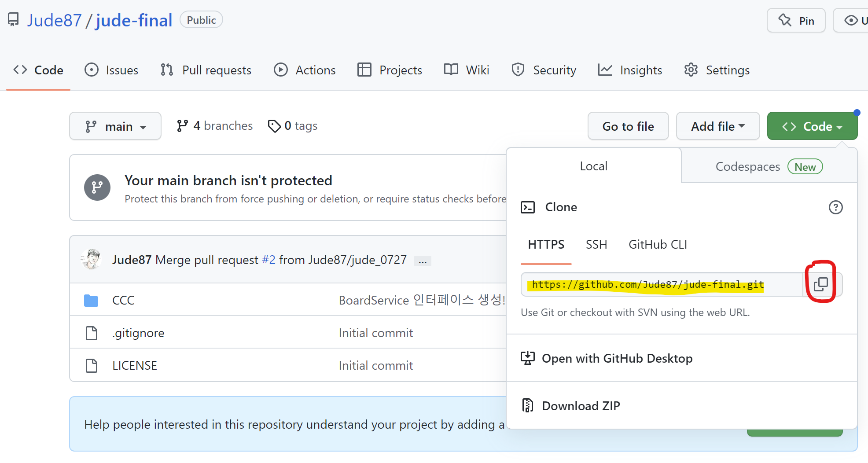Copy the HTTPS clone URL using the copy icon

(820, 284)
